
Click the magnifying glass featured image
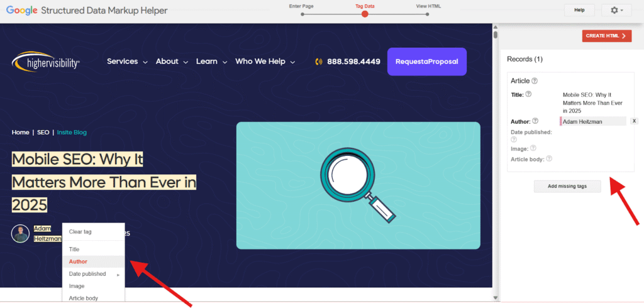click(x=358, y=185)
